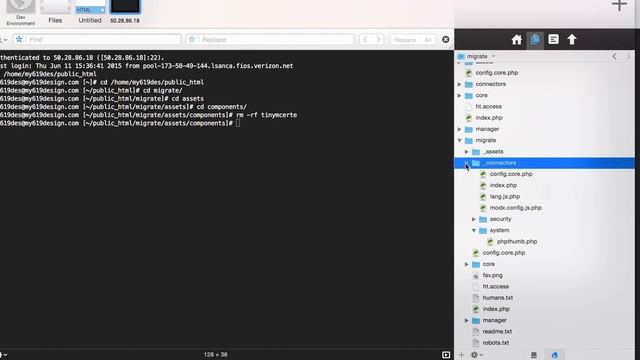Select phpthumb.php file
The image size is (640, 360).
coord(517,242)
